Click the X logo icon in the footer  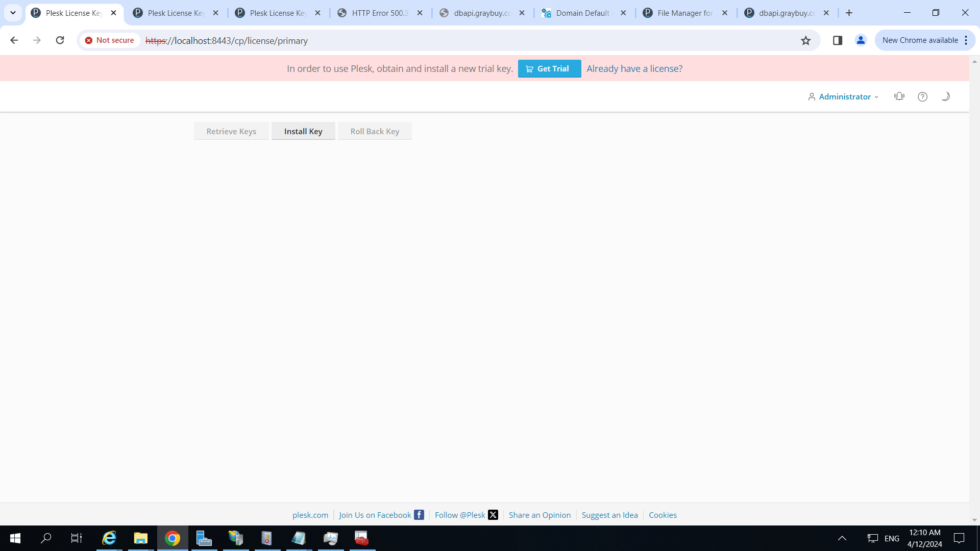tap(493, 515)
